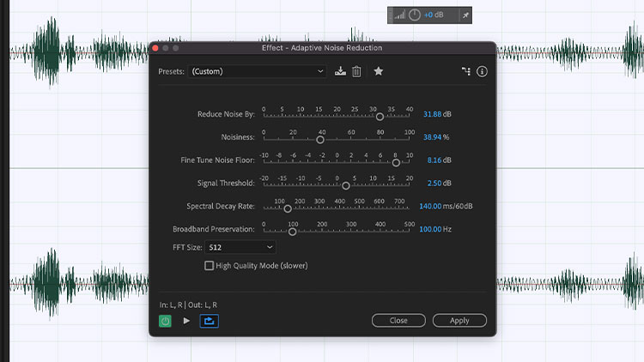The width and height of the screenshot is (644, 362).
Task: Click the Reduce Noise By slider handle
Action: click(x=380, y=117)
